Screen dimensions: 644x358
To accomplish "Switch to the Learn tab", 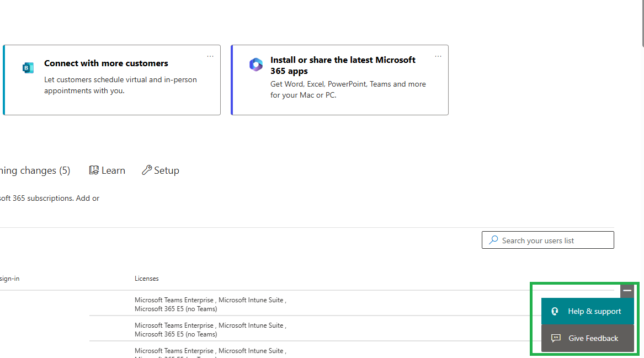I will coord(107,170).
